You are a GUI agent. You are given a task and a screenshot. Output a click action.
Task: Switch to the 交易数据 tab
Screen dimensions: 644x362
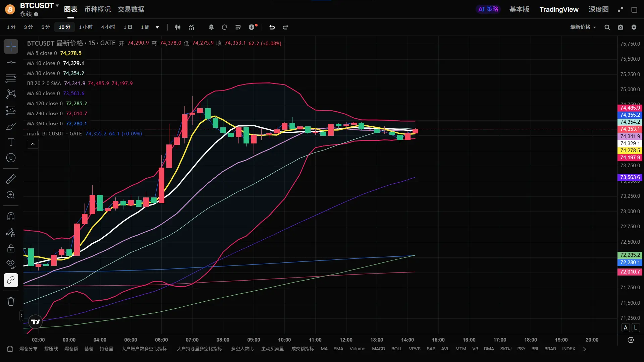[131, 9]
